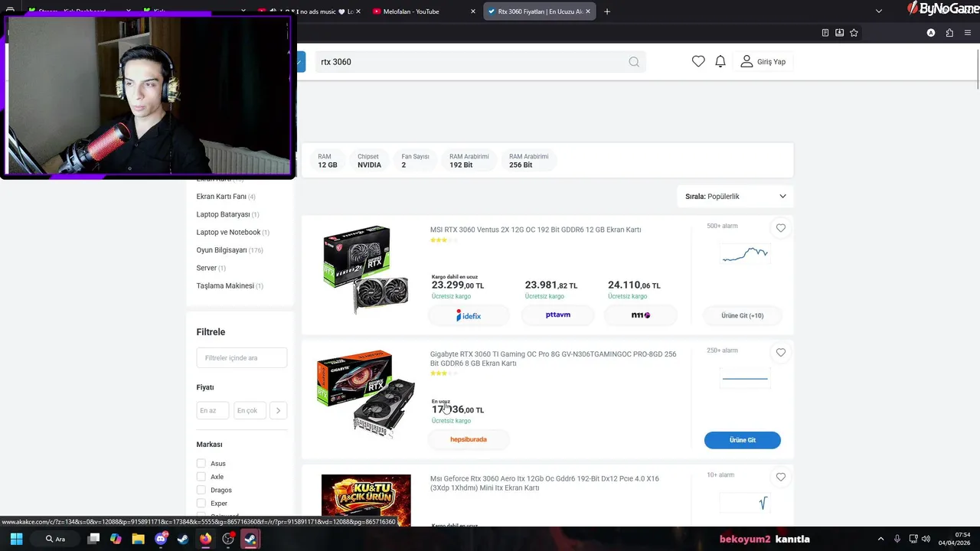
Task: Open the hepsiburada seller offer
Action: pos(469,439)
